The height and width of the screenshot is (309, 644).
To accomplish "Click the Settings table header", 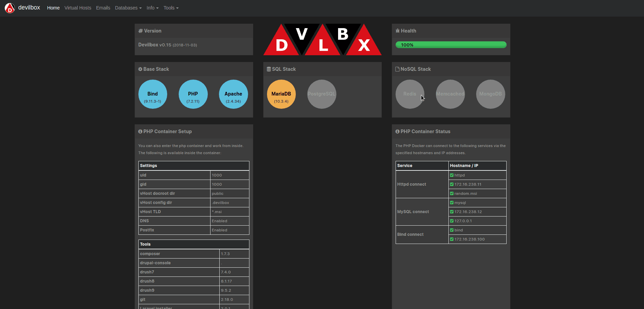I will tap(194, 166).
